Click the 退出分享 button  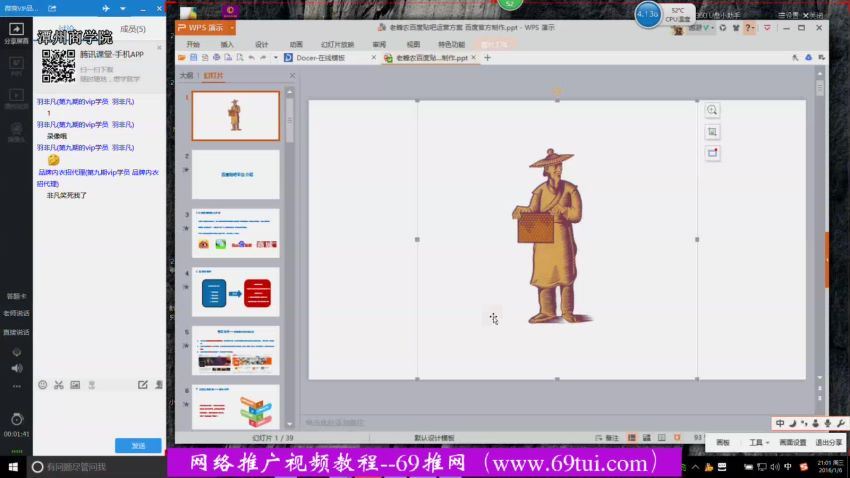(x=828, y=442)
